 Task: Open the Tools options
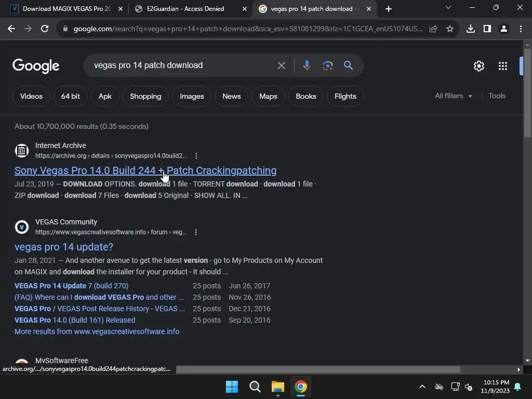point(497,96)
